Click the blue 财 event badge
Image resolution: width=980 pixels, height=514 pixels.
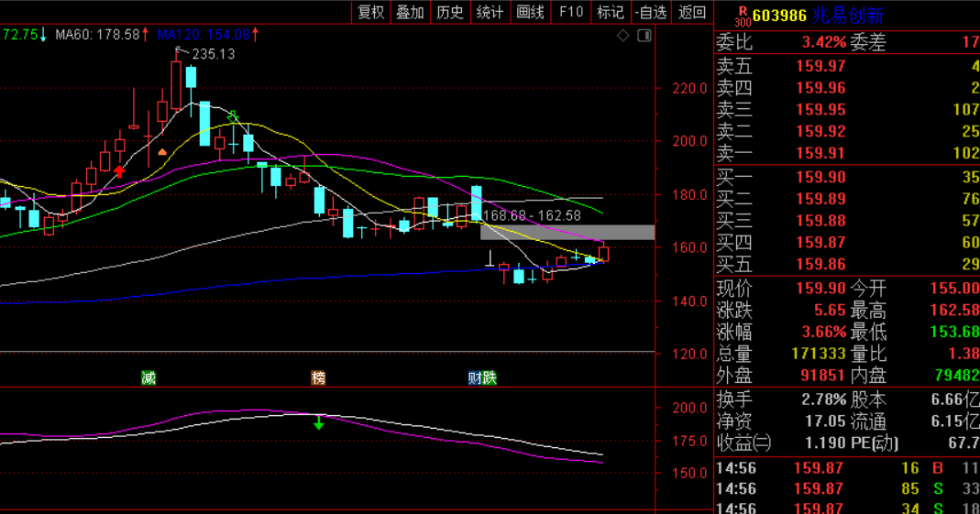point(476,377)
